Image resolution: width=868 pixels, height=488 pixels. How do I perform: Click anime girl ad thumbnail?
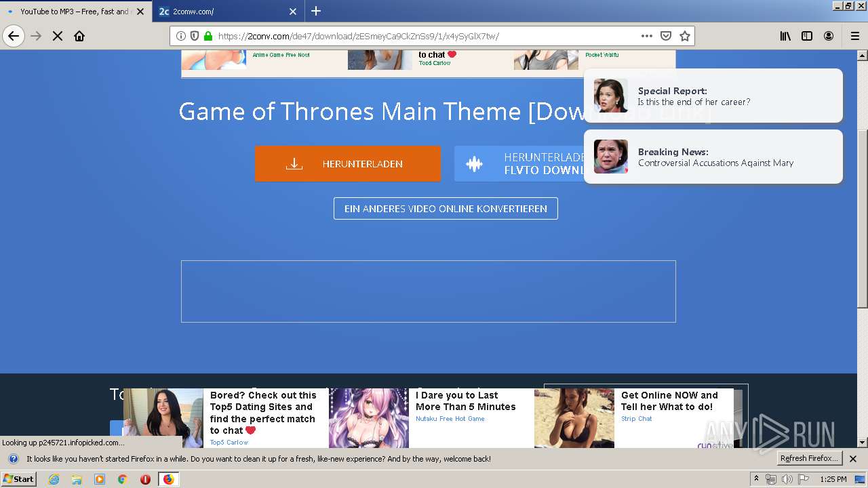point(369,418)
